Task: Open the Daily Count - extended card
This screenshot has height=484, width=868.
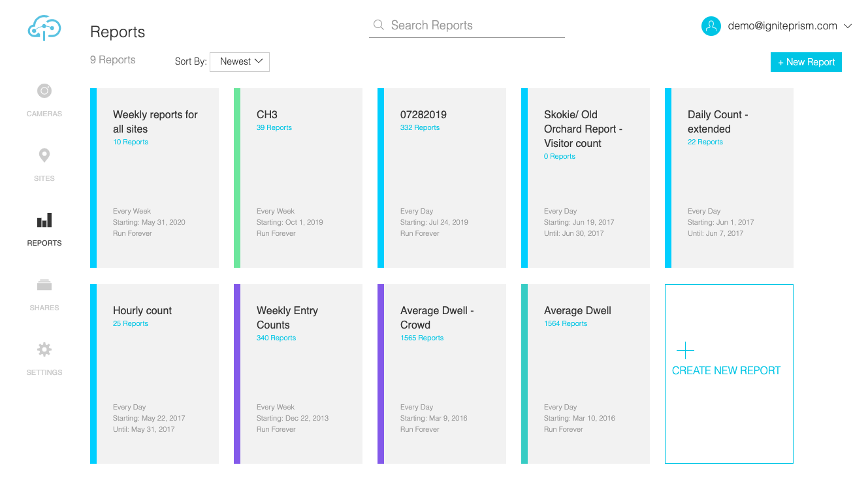Action: click(x=729, y=178)
